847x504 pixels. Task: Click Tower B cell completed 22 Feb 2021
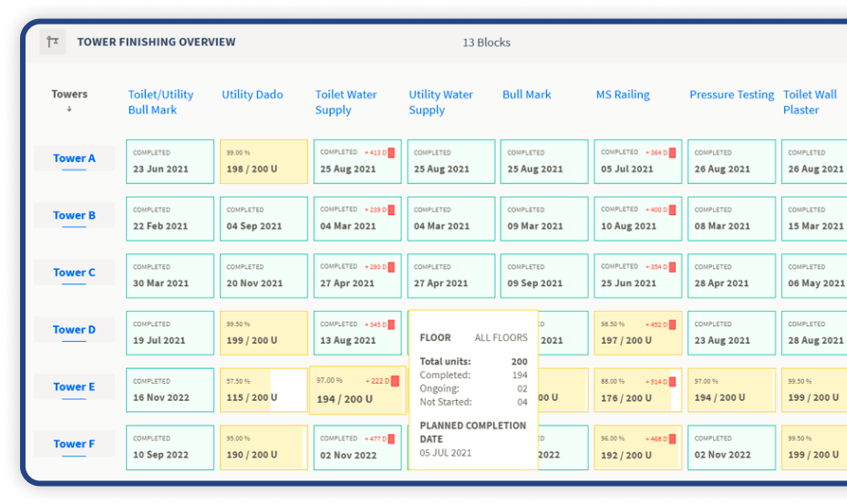(170, 219)
